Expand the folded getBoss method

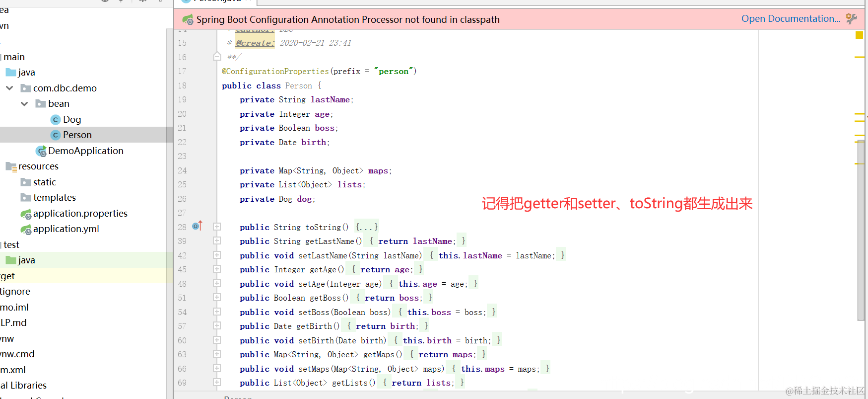(x=217, y=297)
